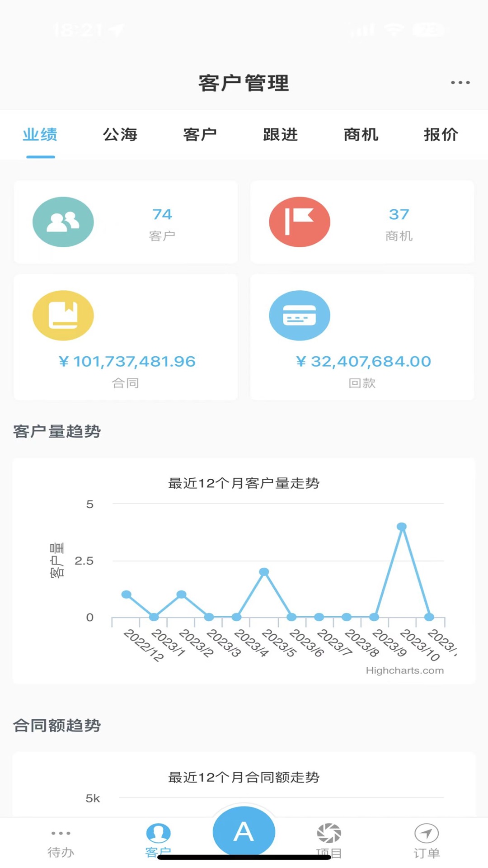The width and height of the screenshot is (488, 868).
Task: Select the 2023/5 peak data point
Action: pyautogui.click(x=264, y=572)
